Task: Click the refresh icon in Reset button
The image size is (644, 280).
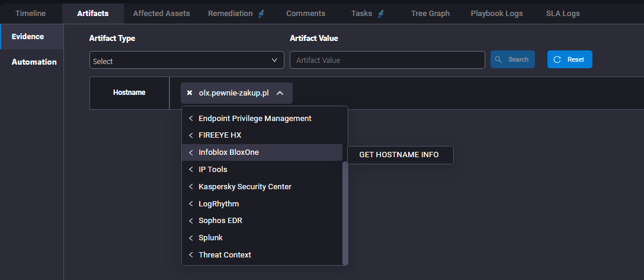Action: [x=558, y=59]
